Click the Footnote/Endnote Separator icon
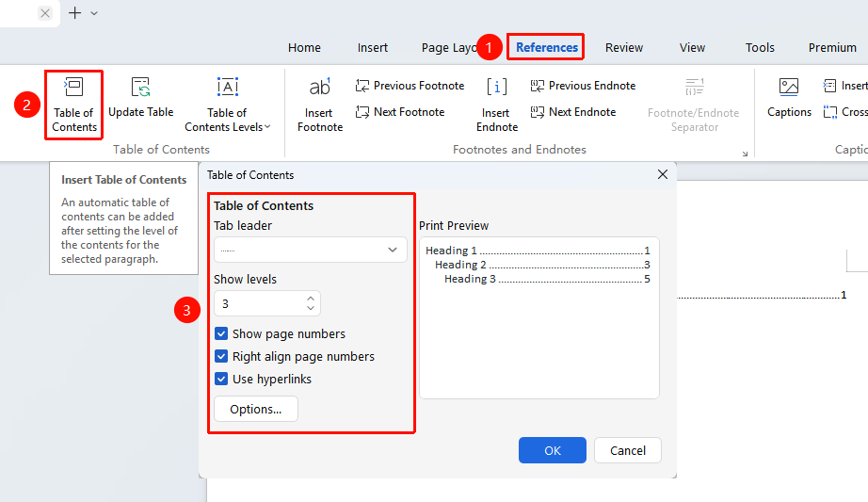This screenshot has width=868, height=502. [x=694, y=88]
